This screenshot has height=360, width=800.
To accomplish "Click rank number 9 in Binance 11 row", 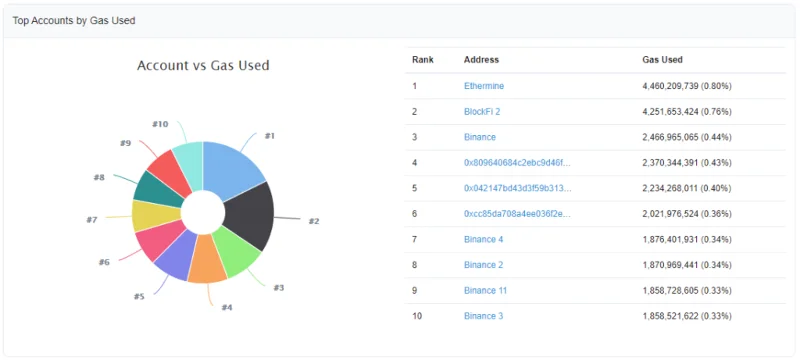I will pos(414,290).
